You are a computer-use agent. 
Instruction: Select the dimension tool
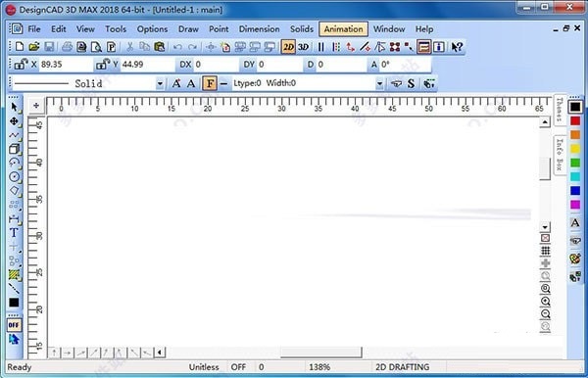pyautogui.click(x=14, y=218)
